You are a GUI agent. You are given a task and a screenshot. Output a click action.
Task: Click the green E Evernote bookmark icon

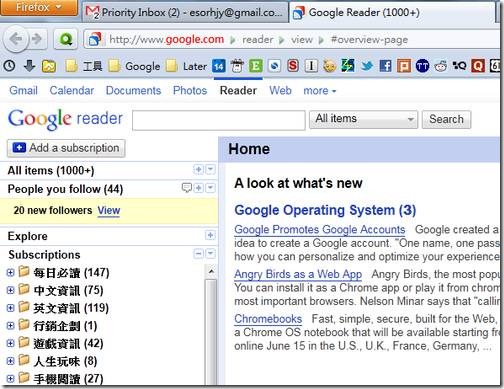pos(256,66)
